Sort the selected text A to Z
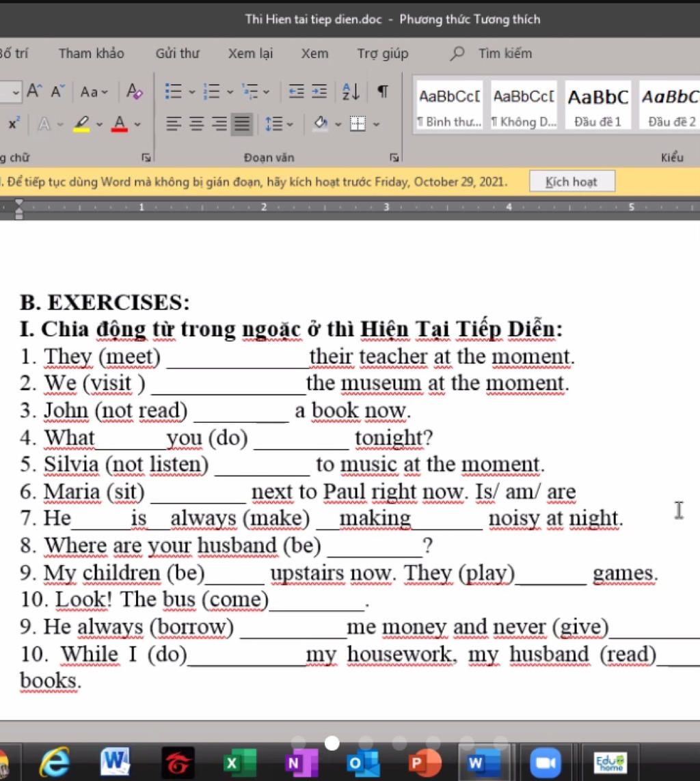The height and width of the screenshot is (781, 700). (x=351, y=91)
